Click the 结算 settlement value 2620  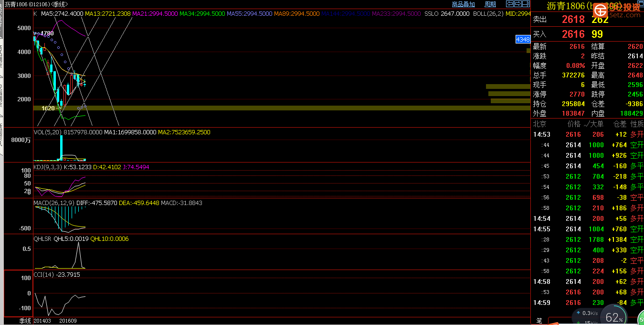pos(635,46)
